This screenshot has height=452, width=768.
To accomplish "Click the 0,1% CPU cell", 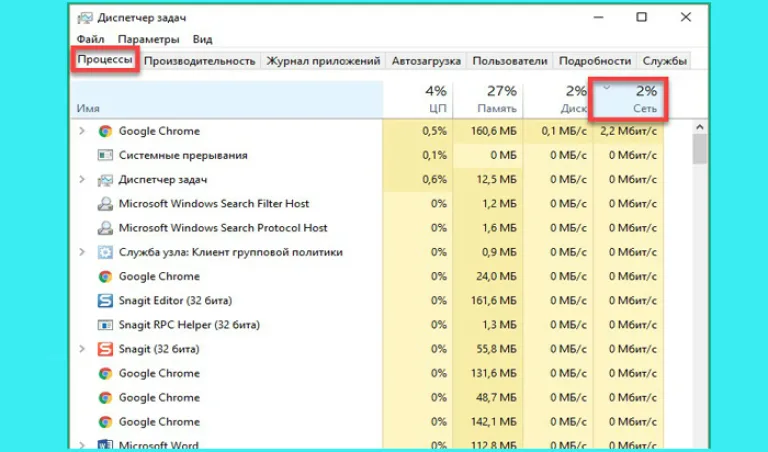I will click(x=417, y=155).
